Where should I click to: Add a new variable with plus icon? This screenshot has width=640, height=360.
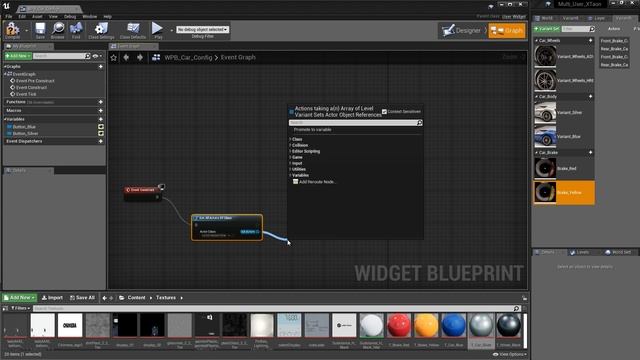(101, 119)
